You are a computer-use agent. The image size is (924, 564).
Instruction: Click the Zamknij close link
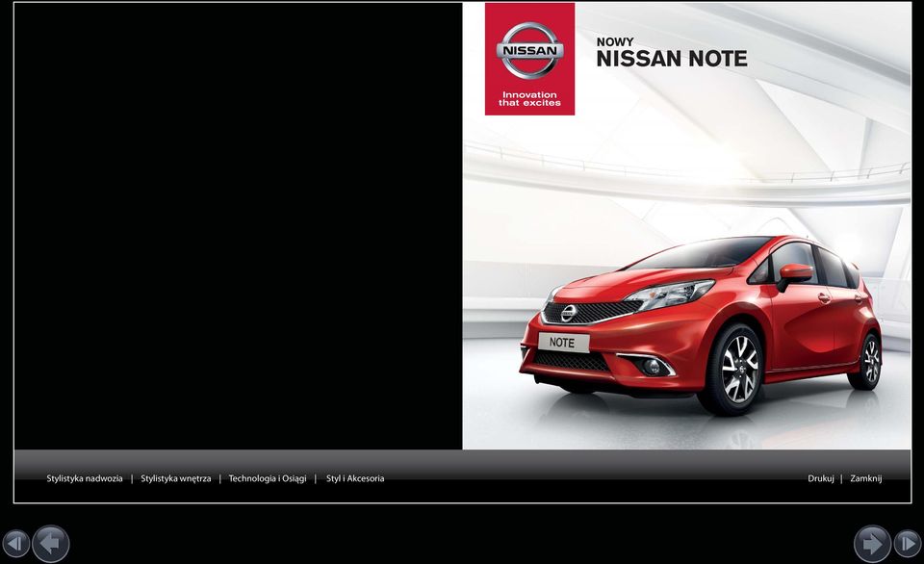point(866,478)
